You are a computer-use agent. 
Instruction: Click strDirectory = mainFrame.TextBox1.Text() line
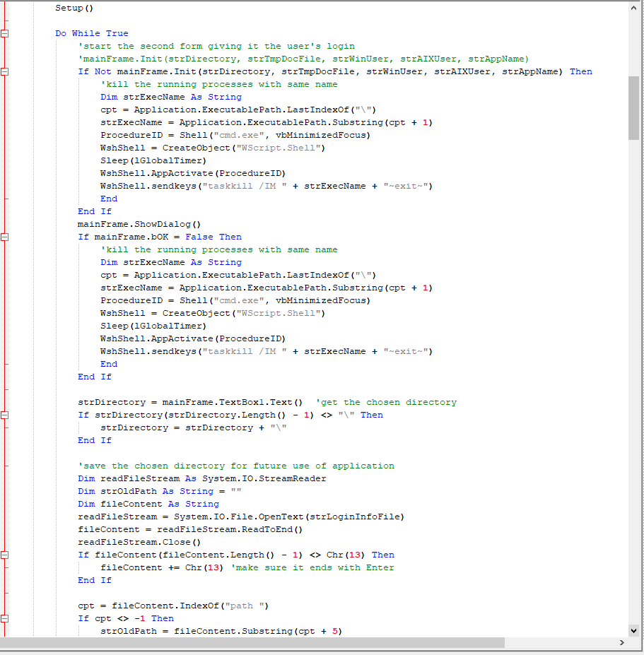[190, 402]
